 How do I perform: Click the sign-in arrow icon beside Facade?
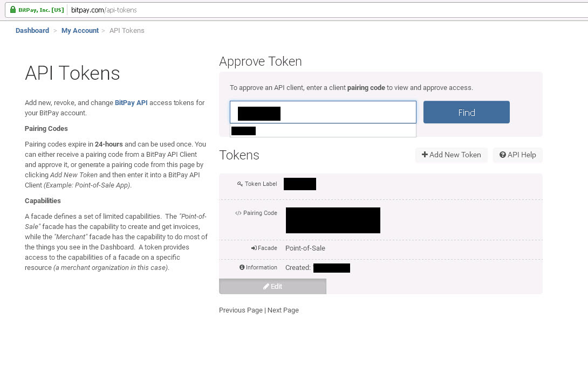tap(254, 248)
